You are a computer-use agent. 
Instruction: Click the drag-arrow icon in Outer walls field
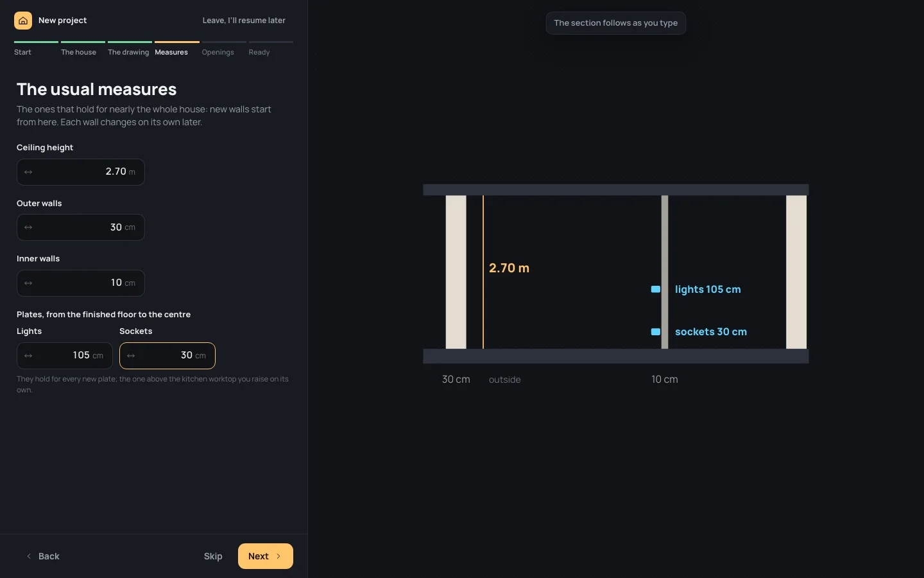pos(28,227)
